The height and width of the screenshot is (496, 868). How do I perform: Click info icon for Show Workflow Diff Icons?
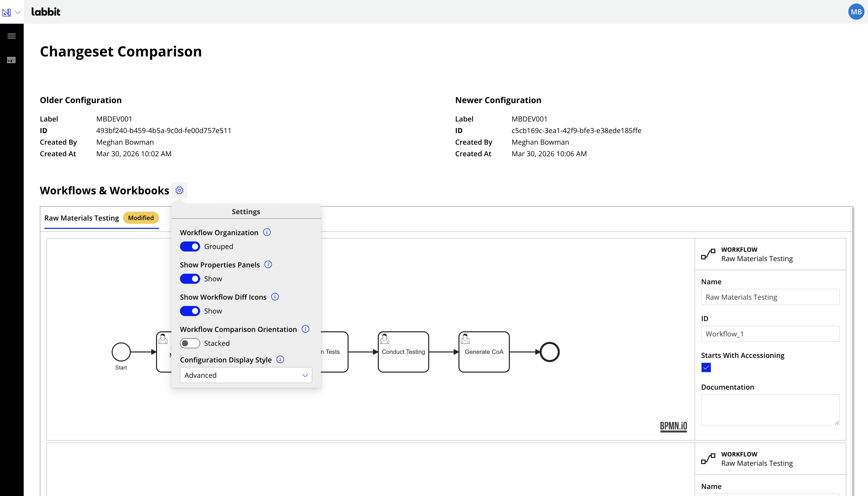pos(275,297)
